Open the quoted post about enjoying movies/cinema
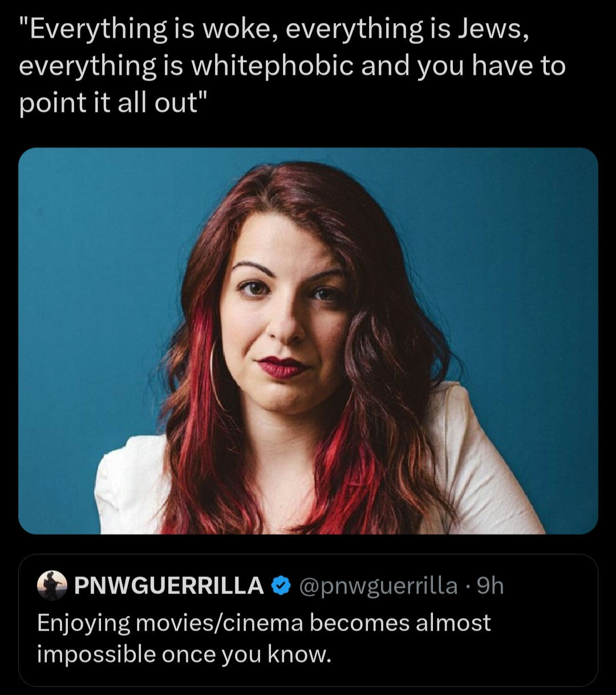The height and width of the screenshot is (695, 616). pyautogui.click(x=308, y=620)
